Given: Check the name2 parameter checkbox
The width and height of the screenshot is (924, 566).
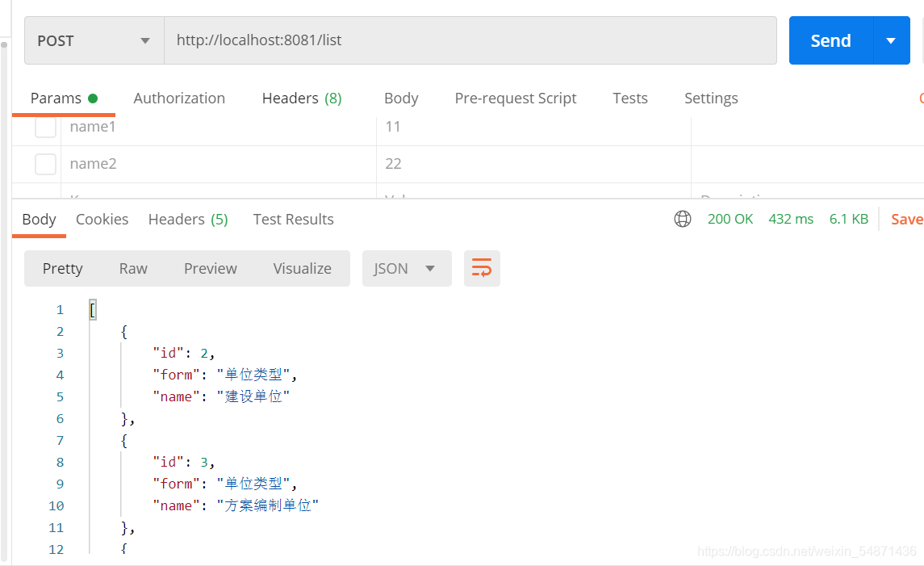Looking at the screenshot, I should coord(45,163).
